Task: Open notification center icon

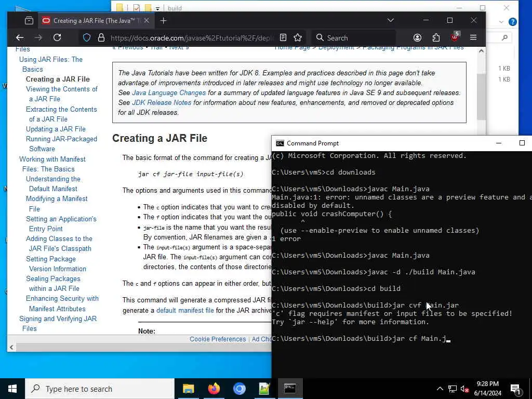Action: pos(515,389)
